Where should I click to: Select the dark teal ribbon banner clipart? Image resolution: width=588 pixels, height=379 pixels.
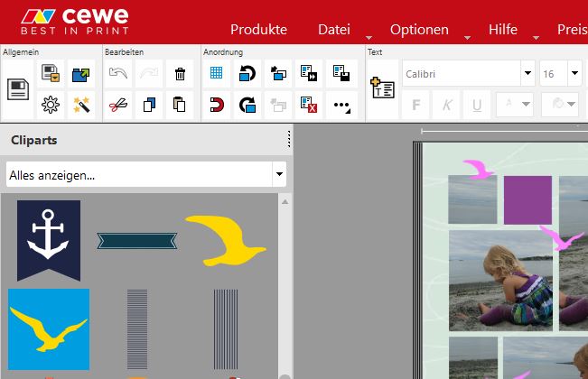[137, 241]
